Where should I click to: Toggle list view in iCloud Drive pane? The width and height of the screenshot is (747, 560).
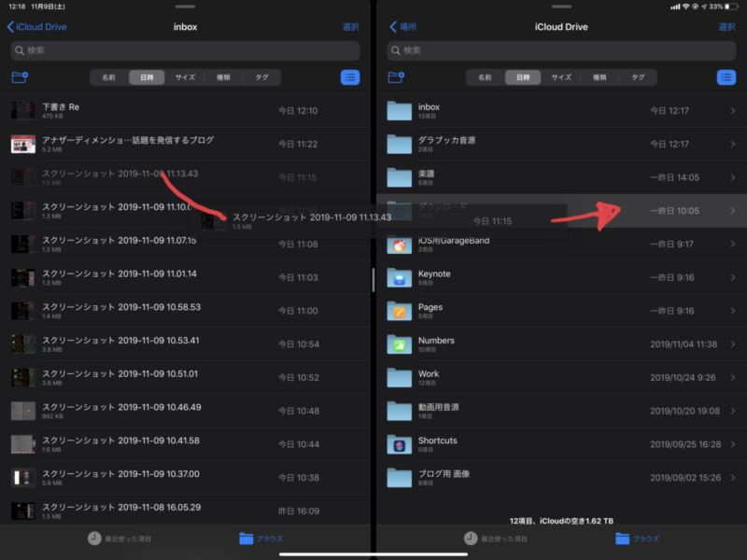coord(726,77)
